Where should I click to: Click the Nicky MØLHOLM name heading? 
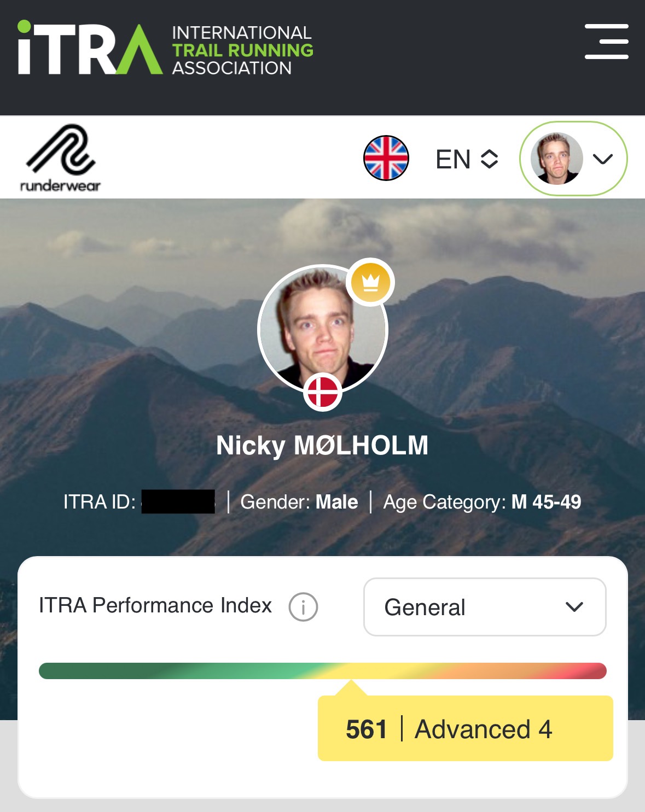(x=322, y=445)
